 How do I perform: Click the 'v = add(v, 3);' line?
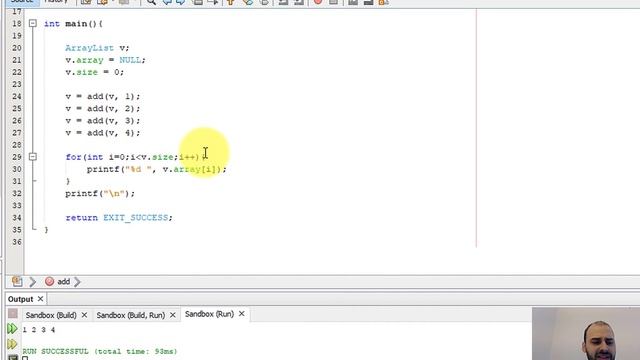[x=102, y=121]
